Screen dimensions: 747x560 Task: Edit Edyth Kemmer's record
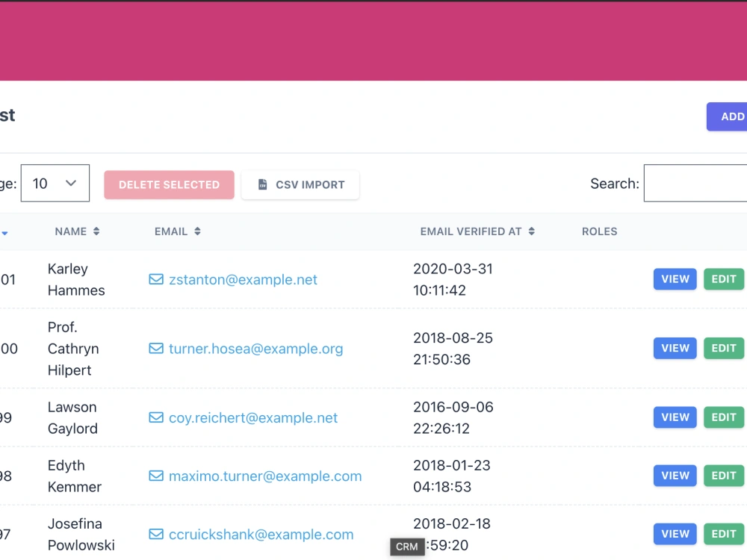click(x=723, y=476)
